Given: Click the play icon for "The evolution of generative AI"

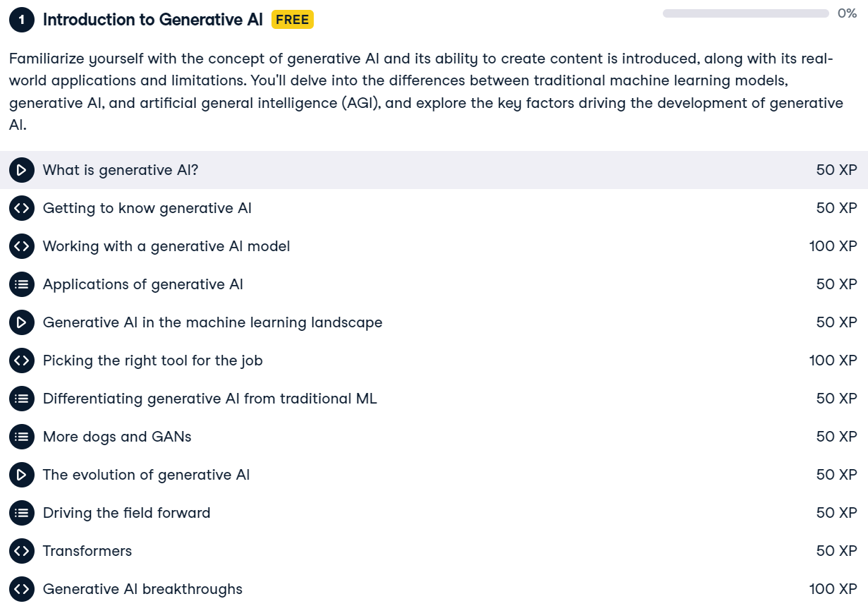Looking at the screenshot, I should pos(22,475).
